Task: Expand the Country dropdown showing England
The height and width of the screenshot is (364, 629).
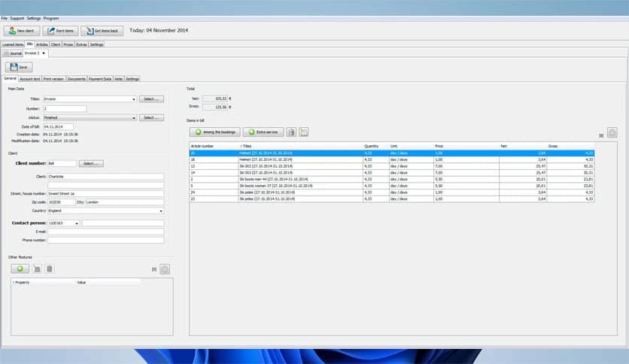Action: tap(161, 211)
